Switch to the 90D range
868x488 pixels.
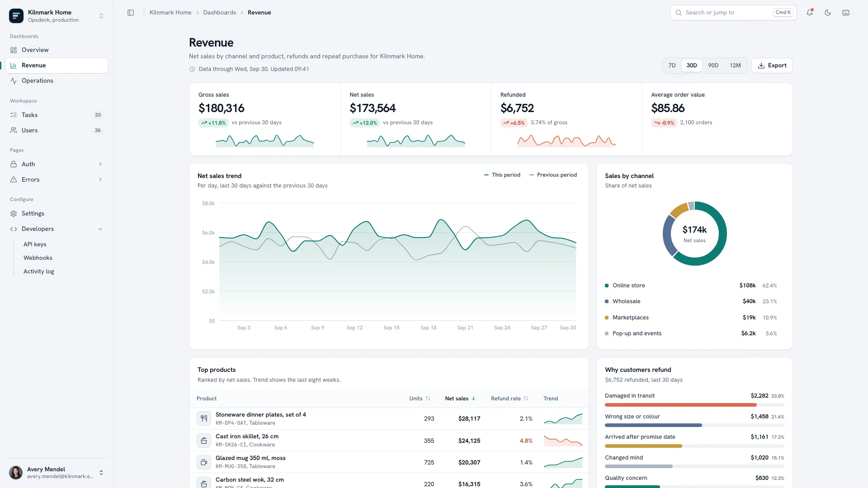pyautogui.click(x=713, y=66)
